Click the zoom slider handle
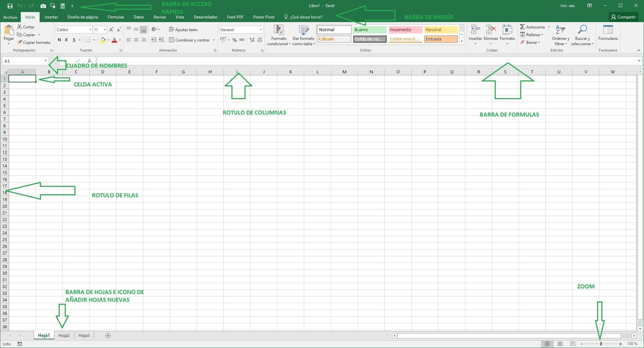Image resolution: width=644 pixels, height=348 pixels. [601, 344]
